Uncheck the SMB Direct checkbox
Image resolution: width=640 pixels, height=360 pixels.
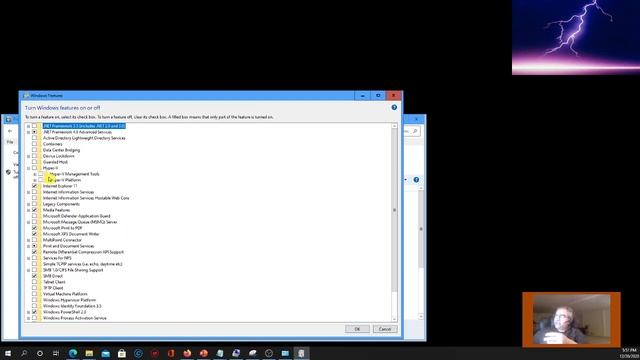pos(34,276)
